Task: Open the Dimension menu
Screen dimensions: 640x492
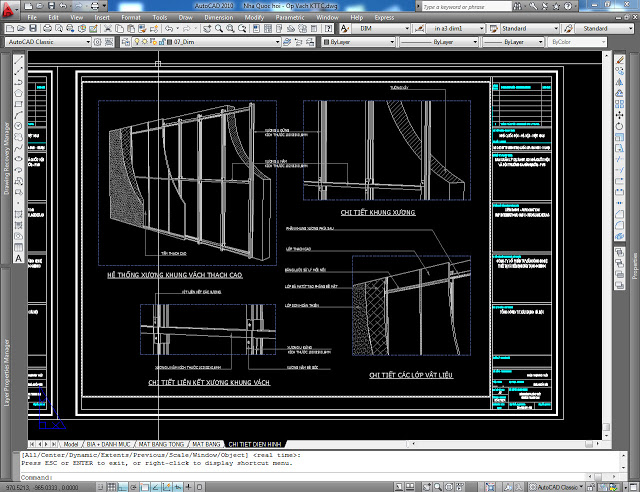Action: [222, 17]
